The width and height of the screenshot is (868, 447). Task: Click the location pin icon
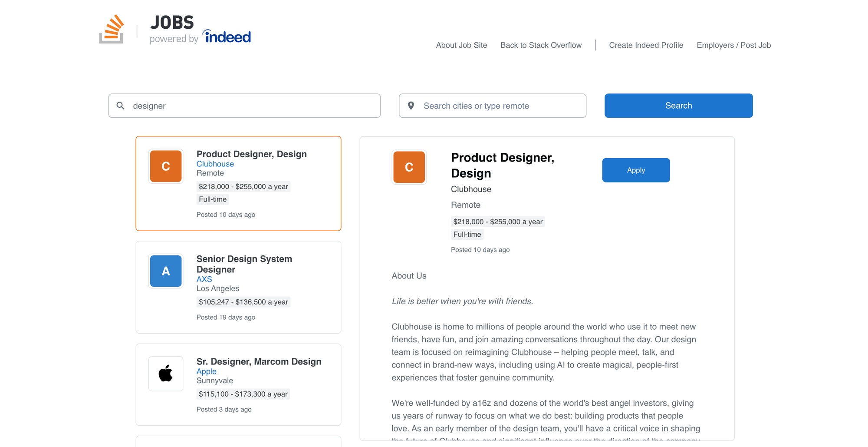click(x=411, y=106)
